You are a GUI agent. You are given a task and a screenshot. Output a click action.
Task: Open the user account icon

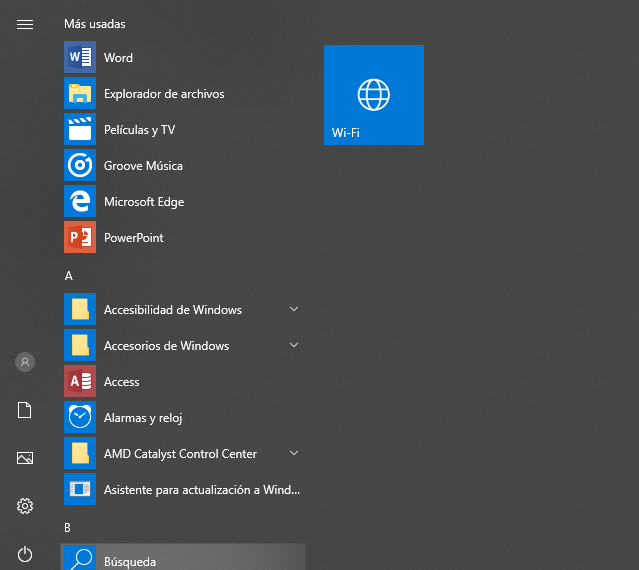click(x=25, y=362)
